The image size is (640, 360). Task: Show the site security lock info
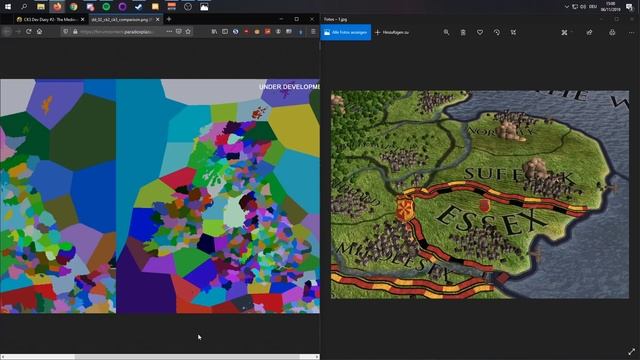coord(75,31)
